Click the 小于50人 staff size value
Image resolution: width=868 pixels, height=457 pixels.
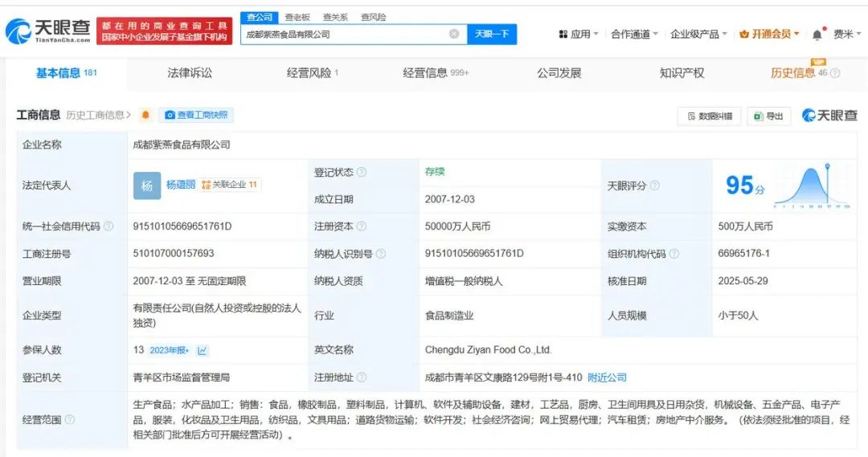(x=738, y=316)
